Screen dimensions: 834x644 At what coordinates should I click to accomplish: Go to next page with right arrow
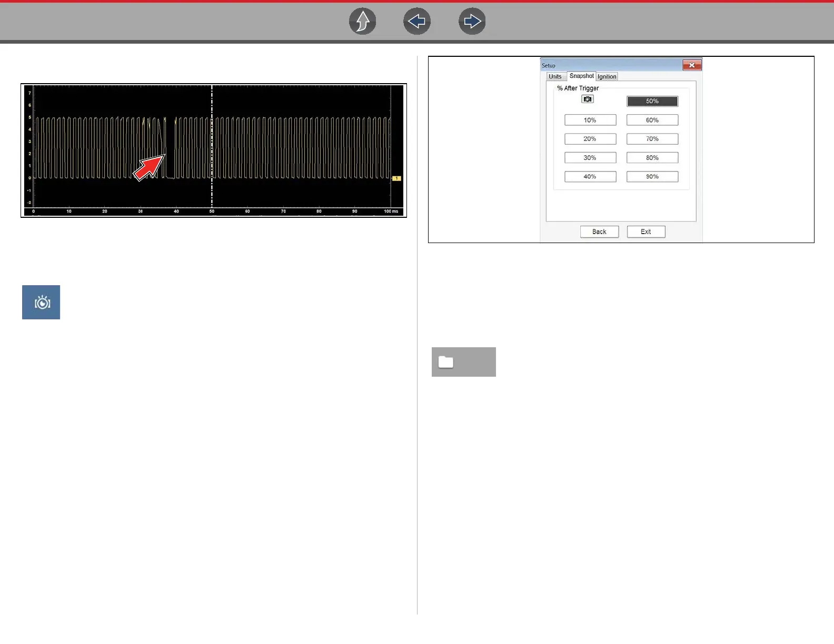point(472,22)
